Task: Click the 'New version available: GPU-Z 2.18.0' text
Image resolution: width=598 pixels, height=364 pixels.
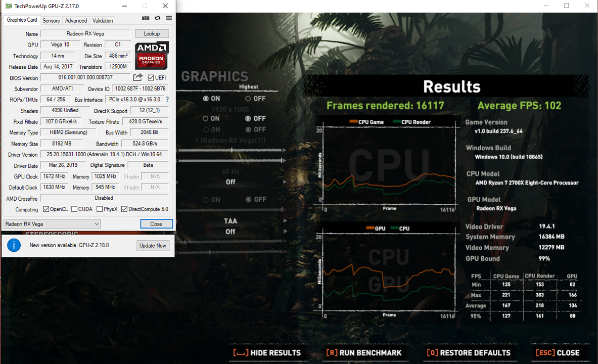Action: point(69,245)
